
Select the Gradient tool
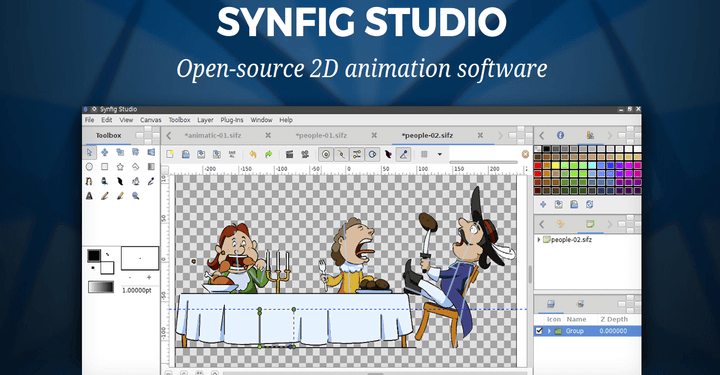151,167
